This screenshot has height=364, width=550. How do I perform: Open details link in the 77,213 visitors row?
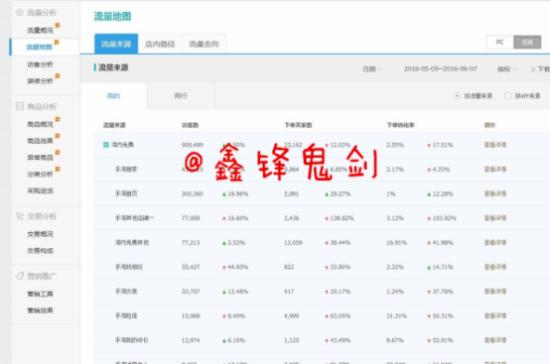(x=495, y=243)
